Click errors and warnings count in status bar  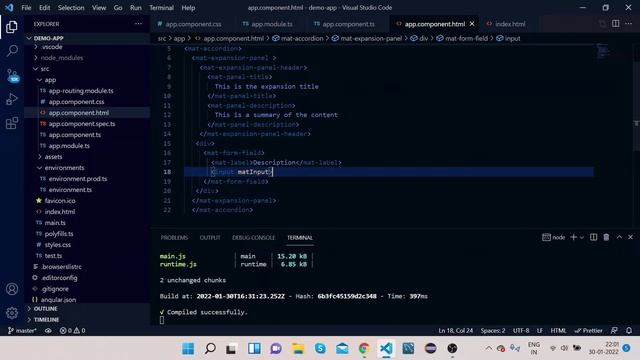73,330
